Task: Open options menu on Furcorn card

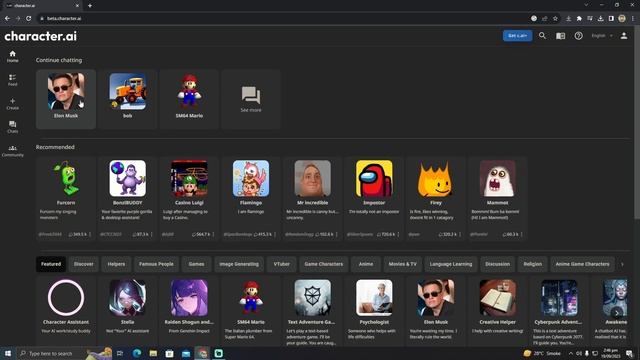Action: tap(90, 234)
